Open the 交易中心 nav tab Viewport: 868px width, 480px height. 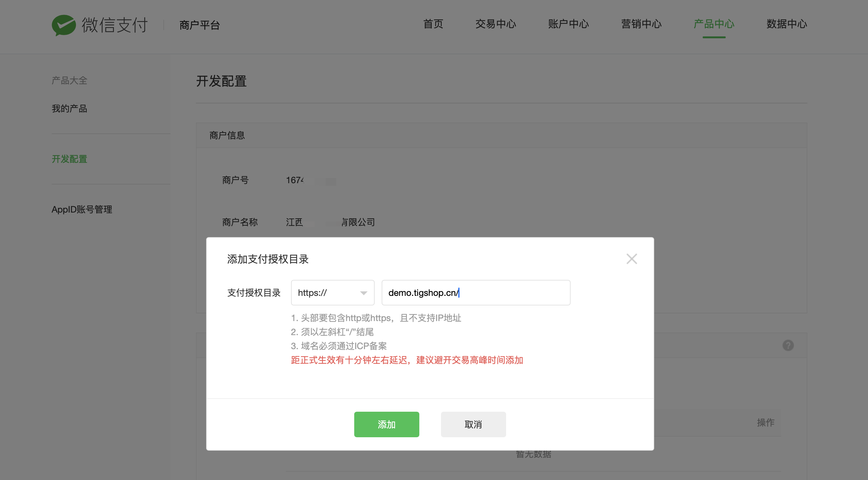click(496, 24)
